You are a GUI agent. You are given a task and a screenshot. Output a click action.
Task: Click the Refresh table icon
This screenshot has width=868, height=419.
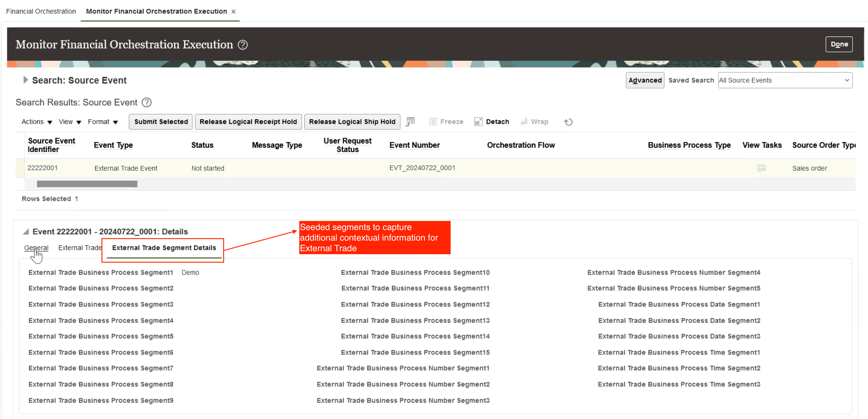click(568, 122)
